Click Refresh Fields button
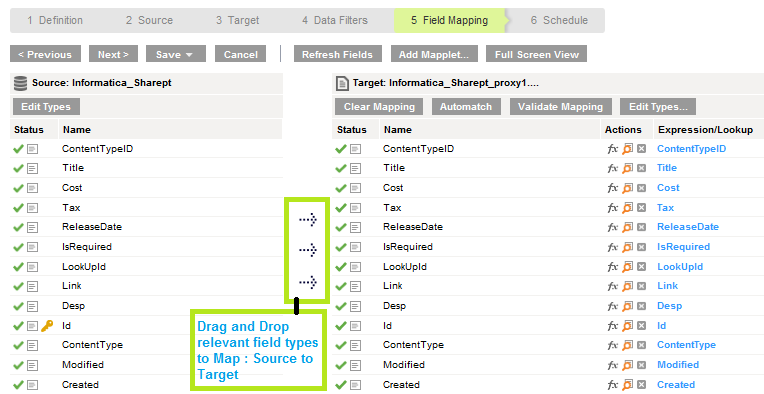Viewport: 764px width, 394px height. tap(337, 54)
